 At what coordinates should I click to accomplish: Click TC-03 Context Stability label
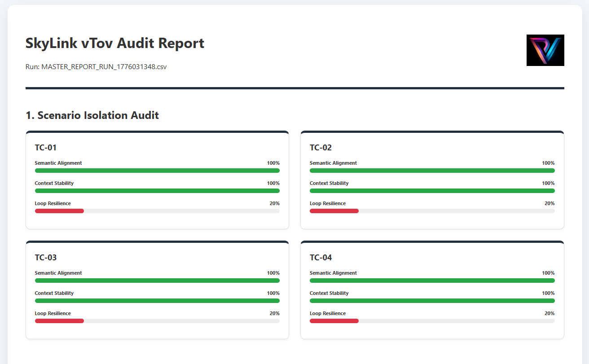[x=54, y=294]
